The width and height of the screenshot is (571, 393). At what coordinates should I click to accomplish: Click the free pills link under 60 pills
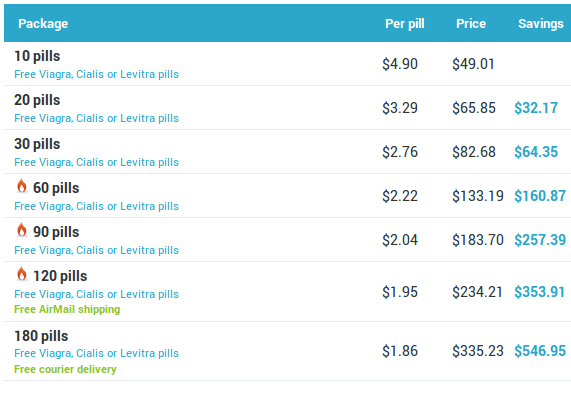97,206
